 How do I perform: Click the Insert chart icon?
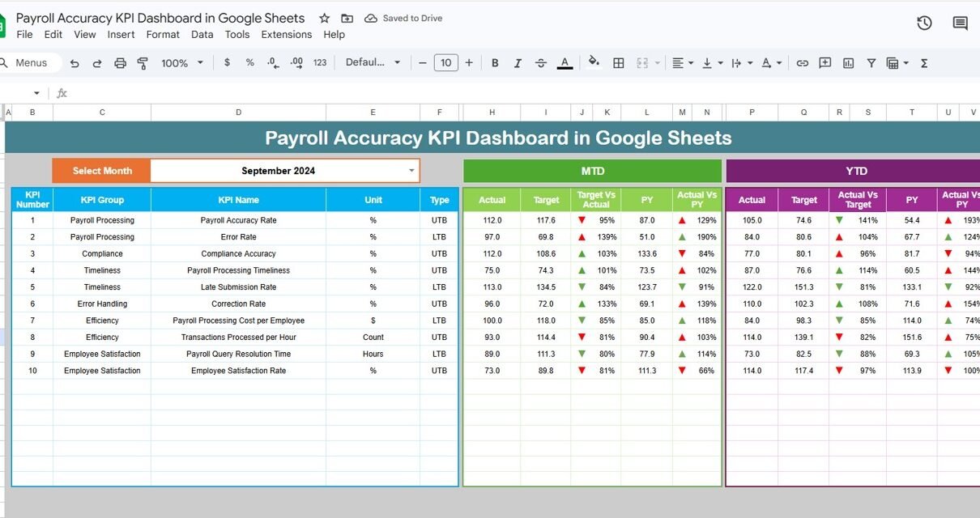tap(848, 63)
